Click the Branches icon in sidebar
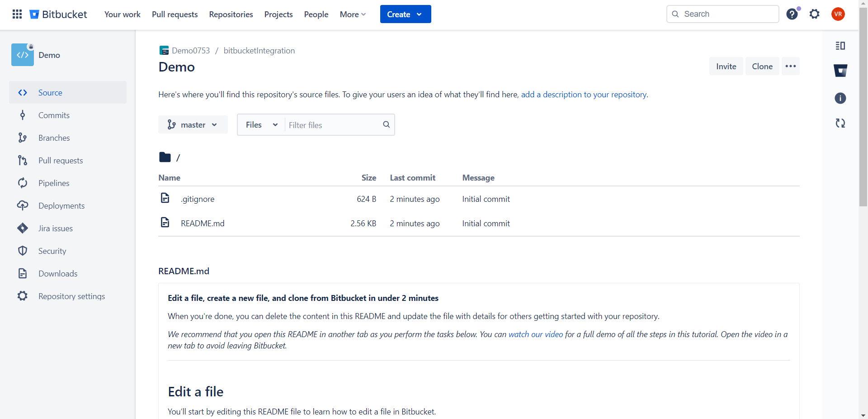This screenshot has width=868, height=419. click(23, 138)
